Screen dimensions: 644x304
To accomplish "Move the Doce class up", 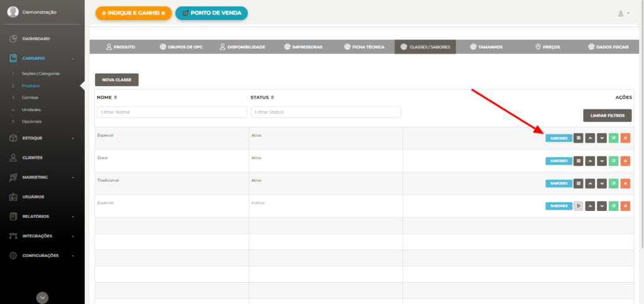I will coord(590,161).
